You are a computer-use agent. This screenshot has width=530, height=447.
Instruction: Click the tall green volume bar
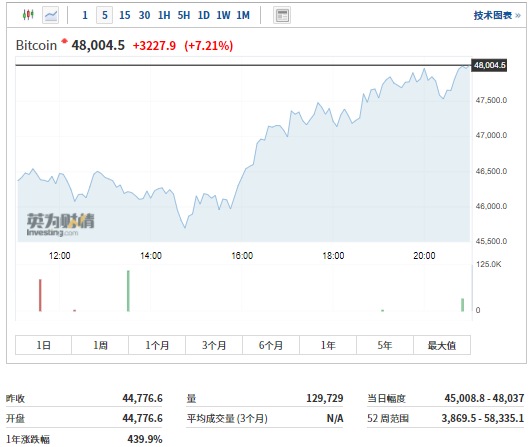tap(128, 291)
